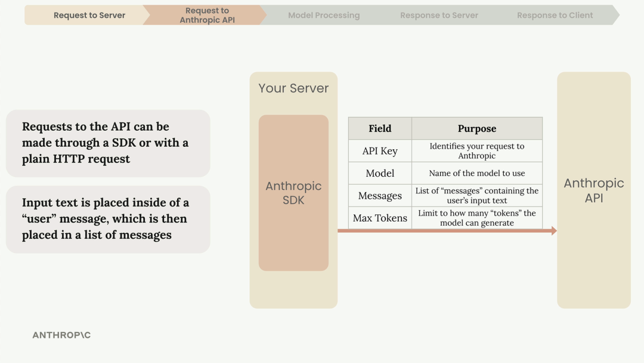Viewport: 644px width, 363px height.
Task: Click the SDK or plain HTTP request card
Action: [108, 143]
